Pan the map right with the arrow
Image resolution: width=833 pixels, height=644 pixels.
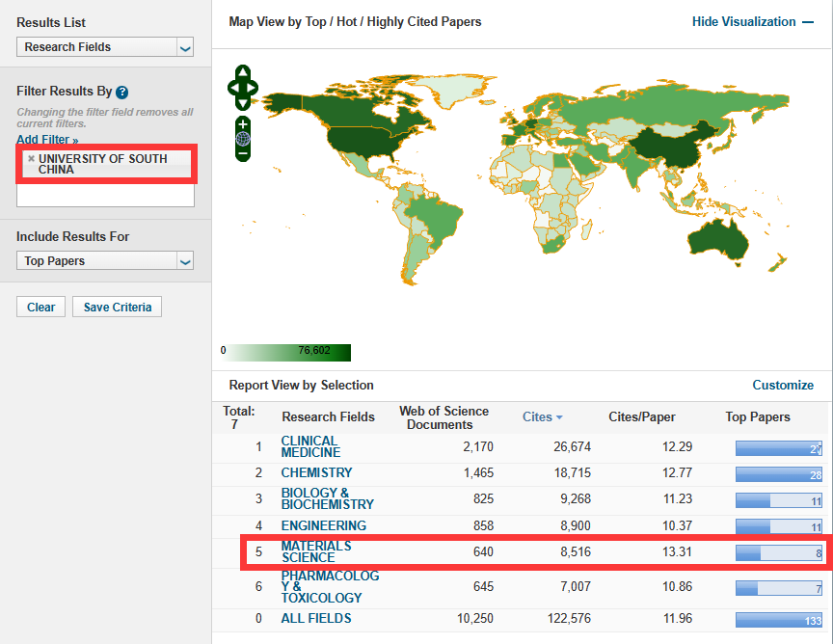tap(254, 89)
